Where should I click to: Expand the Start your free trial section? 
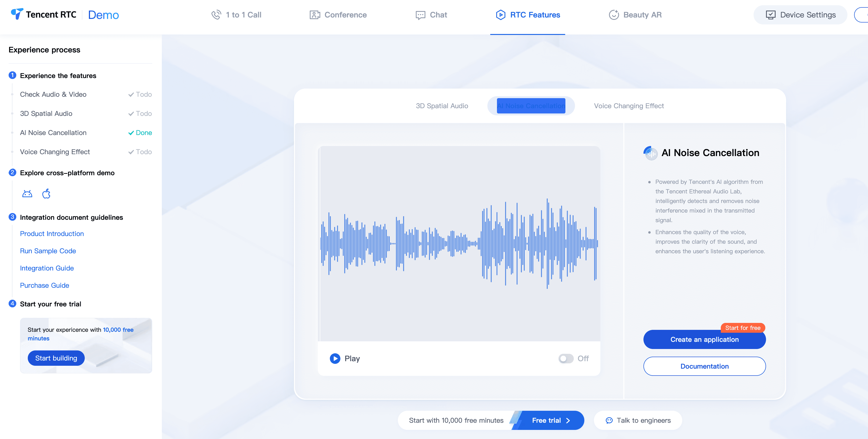coord(51,304)
